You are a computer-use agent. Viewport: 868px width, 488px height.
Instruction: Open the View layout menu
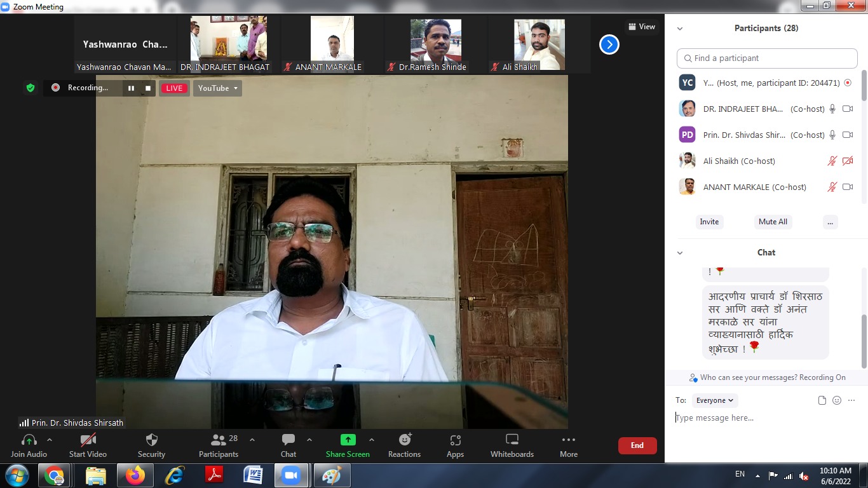pos(642,27)
